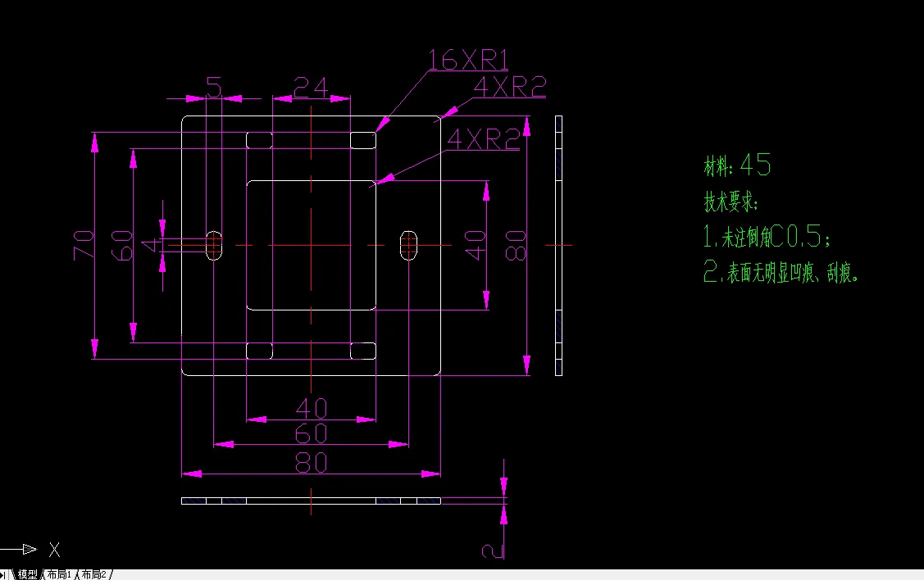Select the 5 slot-length dimension text
This screenshot has width=924, height=580.
[x=214, y=87]
